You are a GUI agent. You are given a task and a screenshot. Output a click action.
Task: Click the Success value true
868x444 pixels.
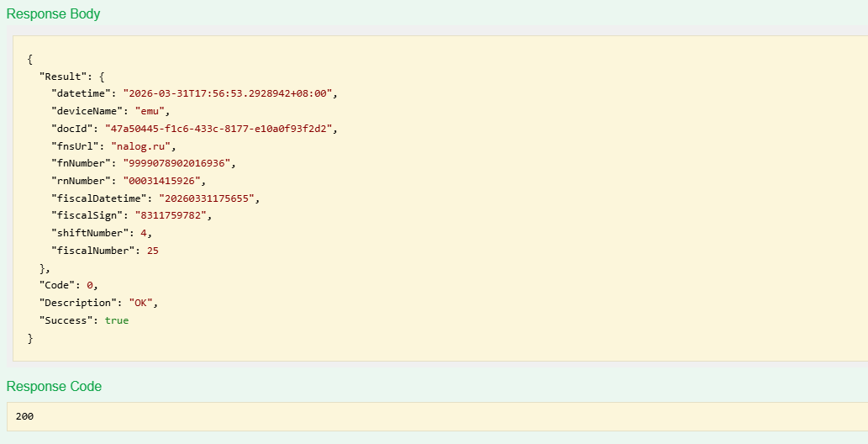[x=117, y=320]
